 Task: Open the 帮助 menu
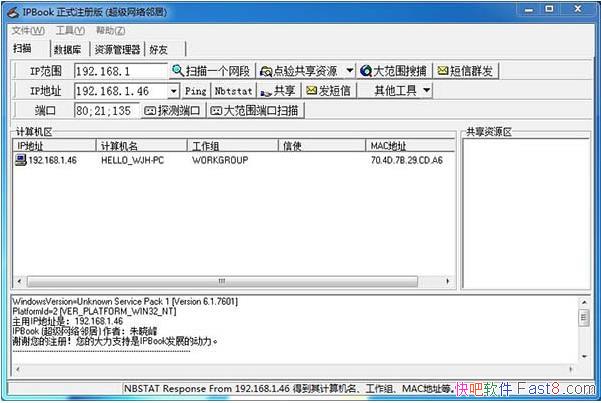coord(110,30)
